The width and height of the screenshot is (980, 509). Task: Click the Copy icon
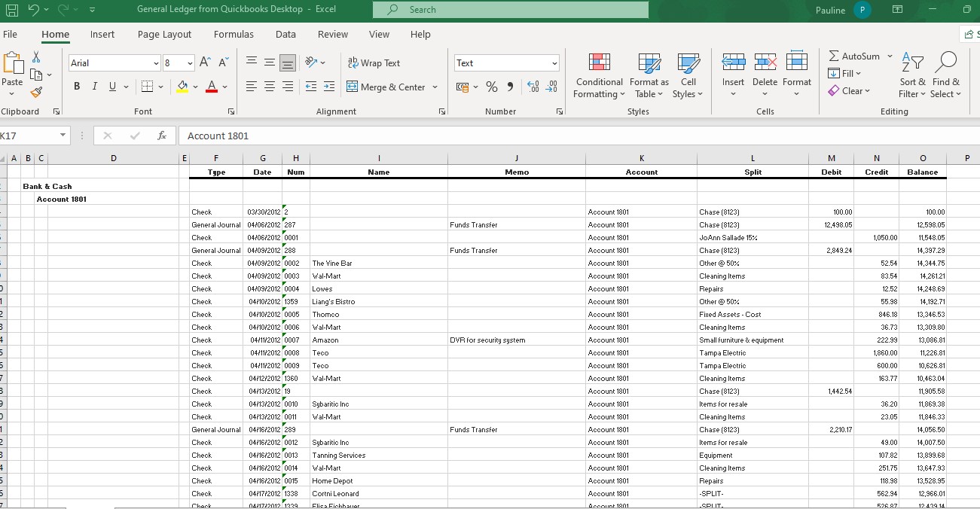35,74
